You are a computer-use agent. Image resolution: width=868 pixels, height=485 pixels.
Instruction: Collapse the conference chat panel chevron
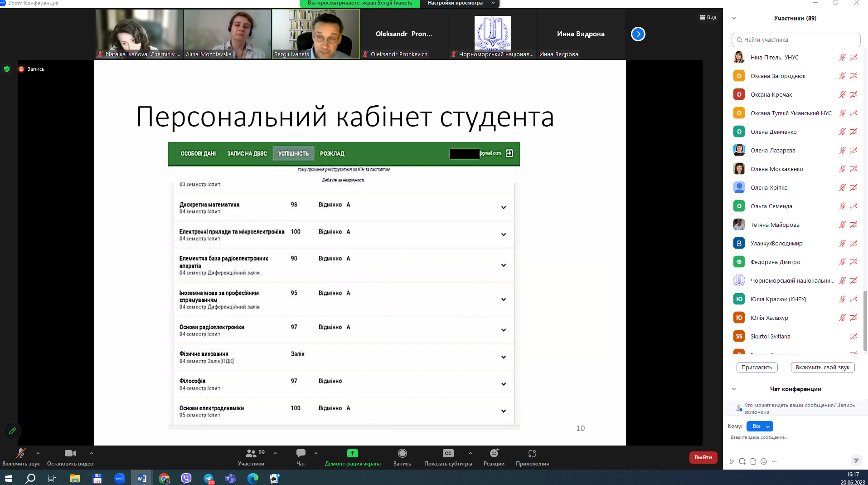[734, 389]
